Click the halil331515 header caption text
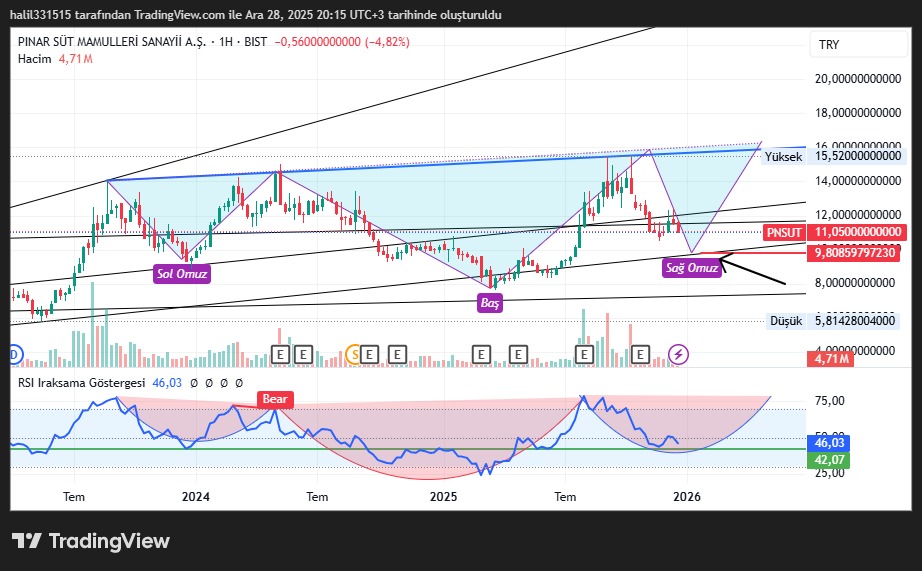922x571 pixels. [x=256, y=15]
